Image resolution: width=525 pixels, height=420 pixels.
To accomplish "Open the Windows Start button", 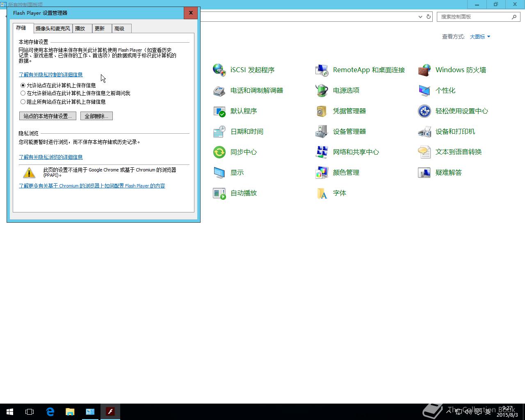I will point(10,412).
